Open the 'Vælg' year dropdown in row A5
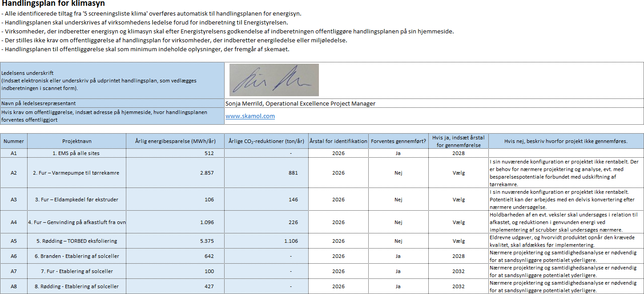This screenshot has width=644, height=294. (459, 241)
